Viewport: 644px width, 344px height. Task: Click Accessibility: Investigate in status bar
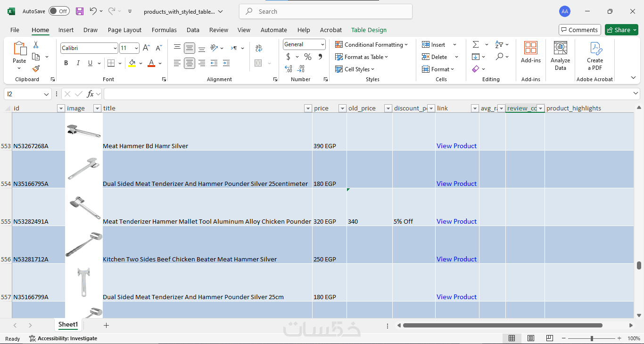pyautogui.click(x=63, y=338)
